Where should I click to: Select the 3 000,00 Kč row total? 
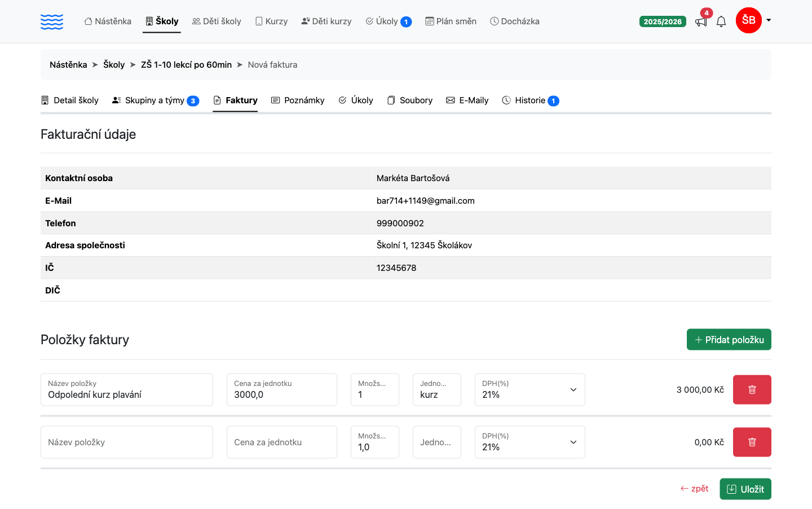700,390
